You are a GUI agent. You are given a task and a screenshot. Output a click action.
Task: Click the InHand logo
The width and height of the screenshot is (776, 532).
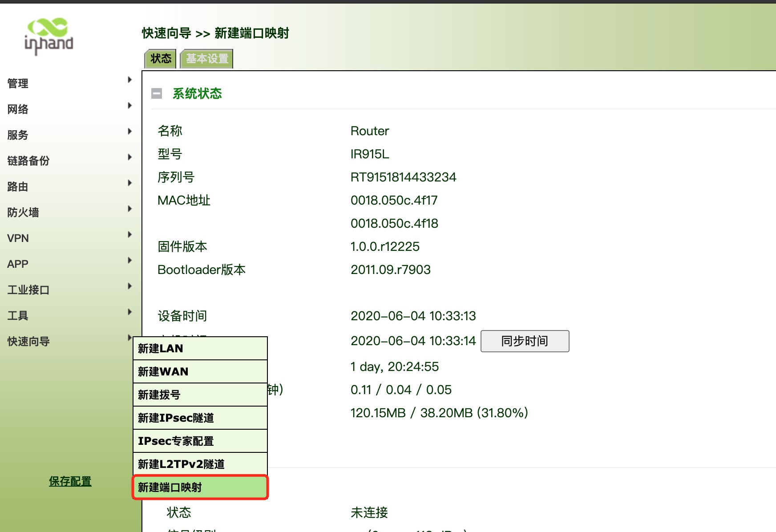pos(48,36)
